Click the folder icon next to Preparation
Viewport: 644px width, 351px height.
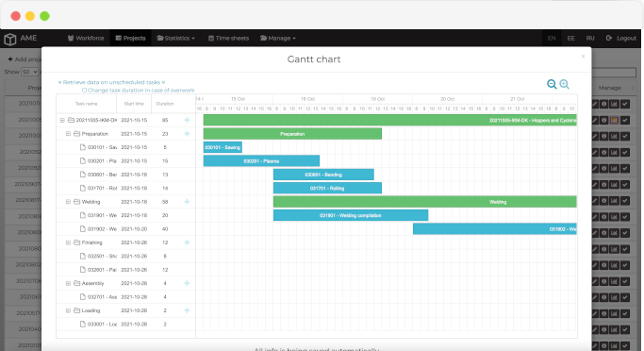[x=76, y=134]
